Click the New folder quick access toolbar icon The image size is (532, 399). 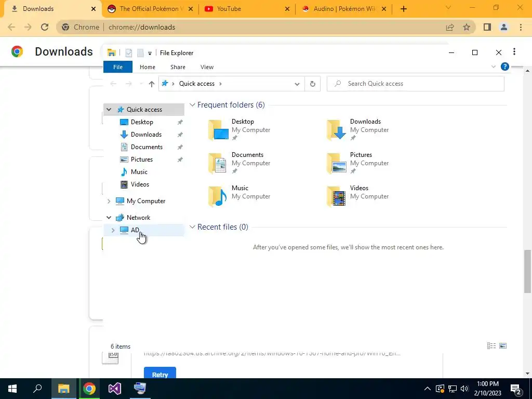140,53
